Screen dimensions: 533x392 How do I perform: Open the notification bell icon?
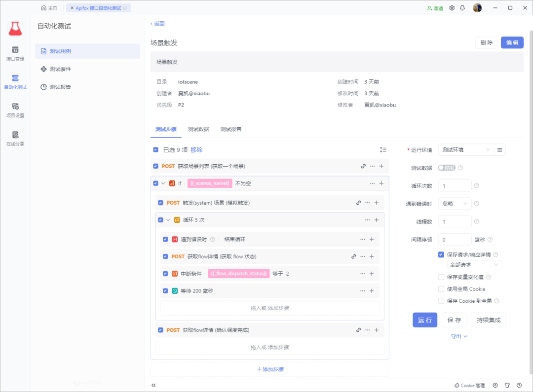[x=463, y=7]
